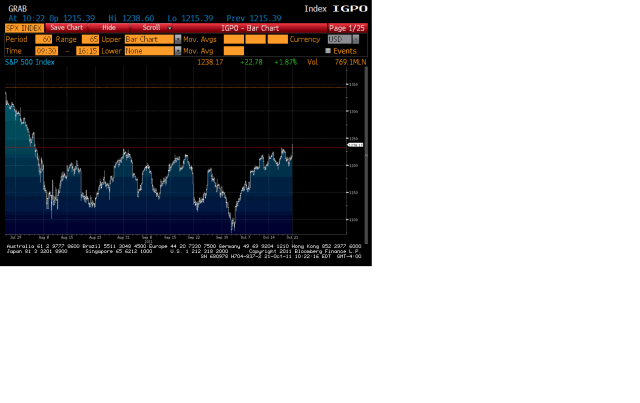640x403 pixels.
Task: Click the Page 1/25 indicator
Action: click(346, 28)
